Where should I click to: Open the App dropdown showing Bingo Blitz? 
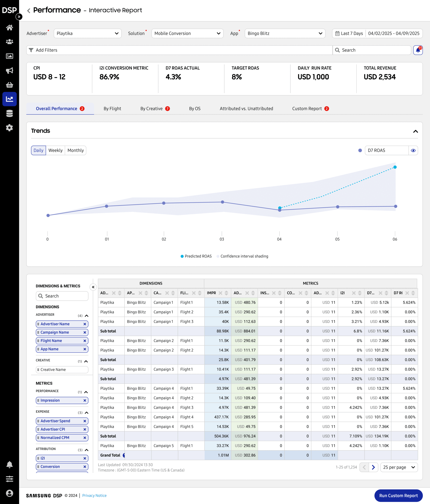[285, 34]
